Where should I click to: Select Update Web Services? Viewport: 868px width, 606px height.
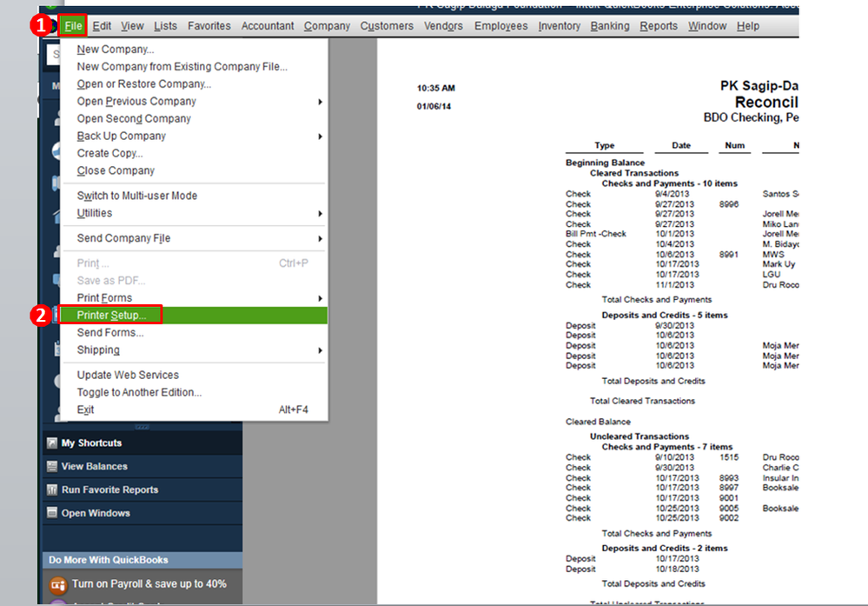(x=194, y=375)
